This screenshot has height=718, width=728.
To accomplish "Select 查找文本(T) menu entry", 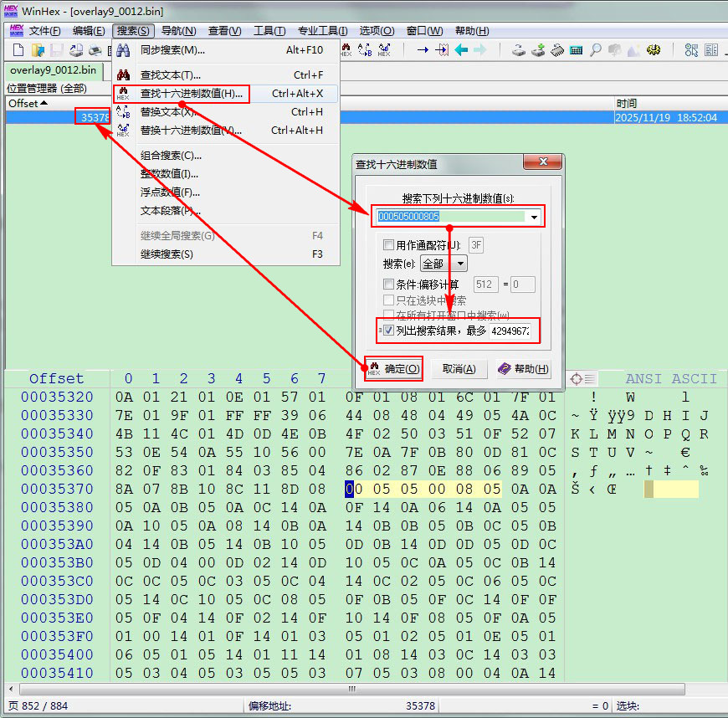I will pos(226,74).
